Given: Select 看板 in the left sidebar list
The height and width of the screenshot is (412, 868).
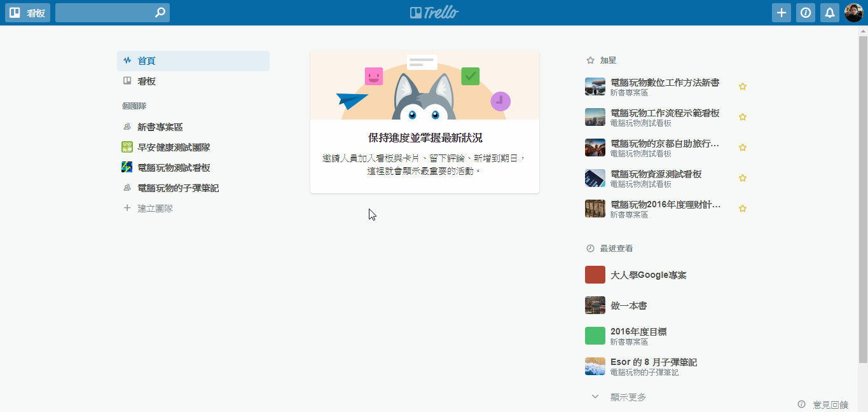Looking at the screenshot, I should click(193, 81).
